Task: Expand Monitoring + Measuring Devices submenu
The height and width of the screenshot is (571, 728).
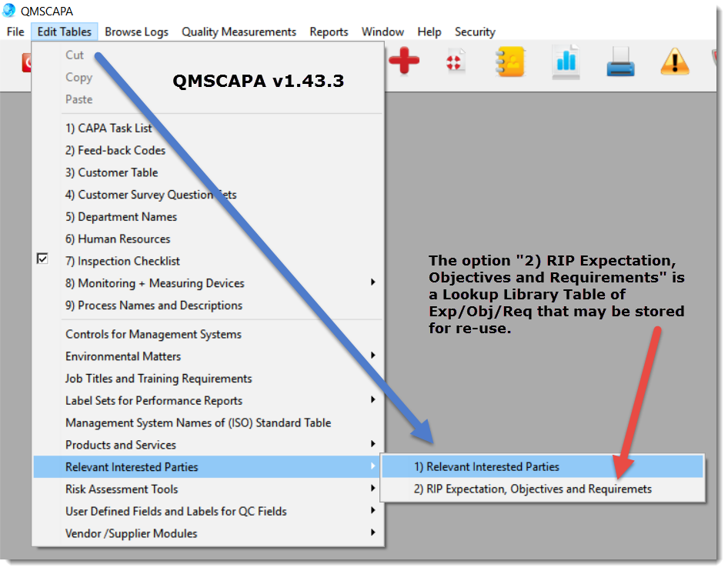Action: [373, 282]
